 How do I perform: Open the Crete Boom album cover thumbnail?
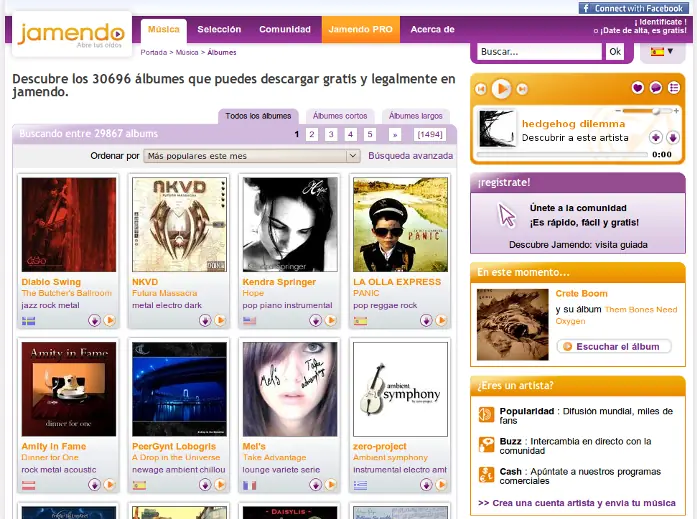point(513,324)
